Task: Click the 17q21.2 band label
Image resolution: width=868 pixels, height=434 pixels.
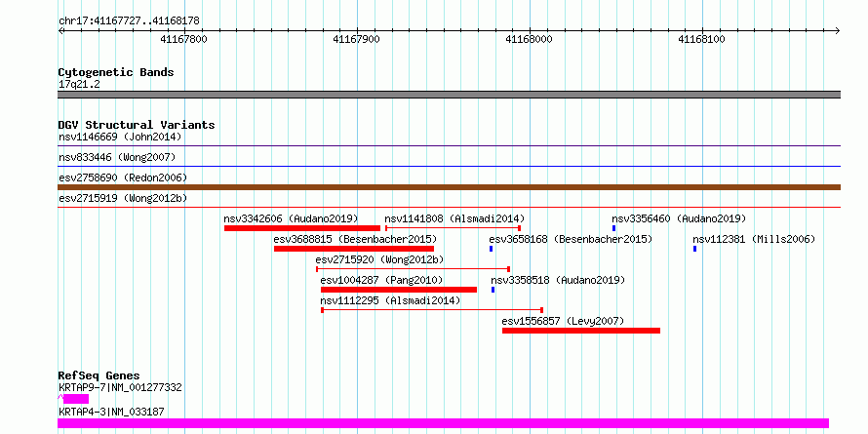Action: [79, 85]
